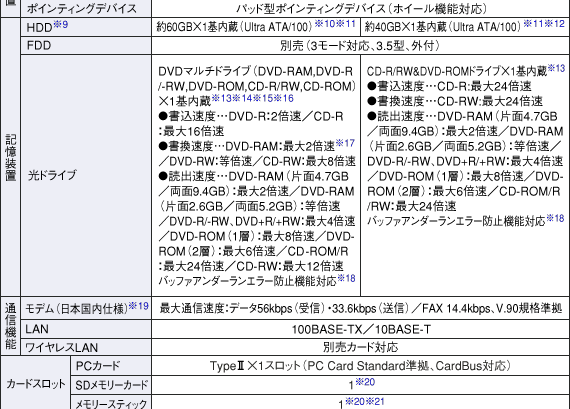Open footnote ※13 after DVDマルチドライブ ×1基内蔵
570x409 pixels.
[x=221, y=98]
